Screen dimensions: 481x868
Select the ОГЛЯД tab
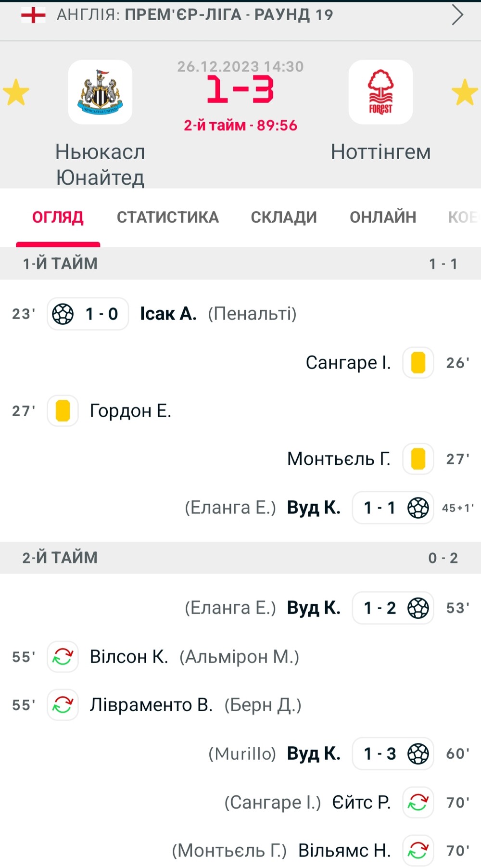(58, 217)
